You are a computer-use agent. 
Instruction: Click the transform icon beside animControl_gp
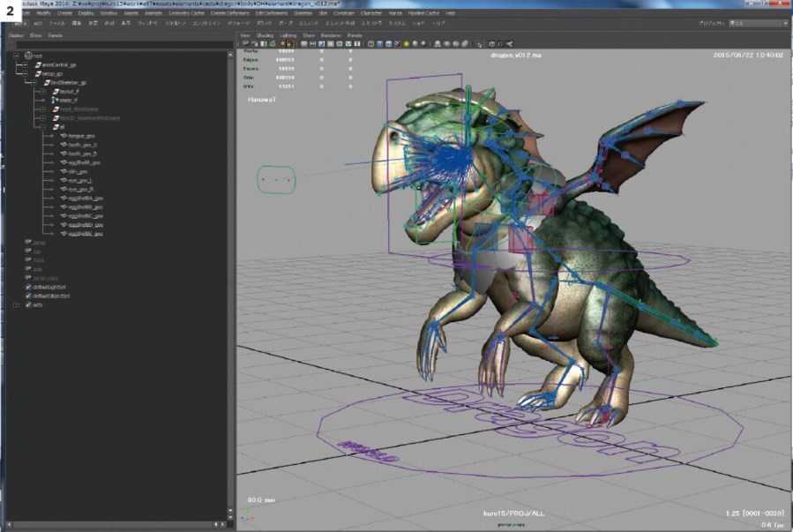pyautogui.click(x=36, y=64)
